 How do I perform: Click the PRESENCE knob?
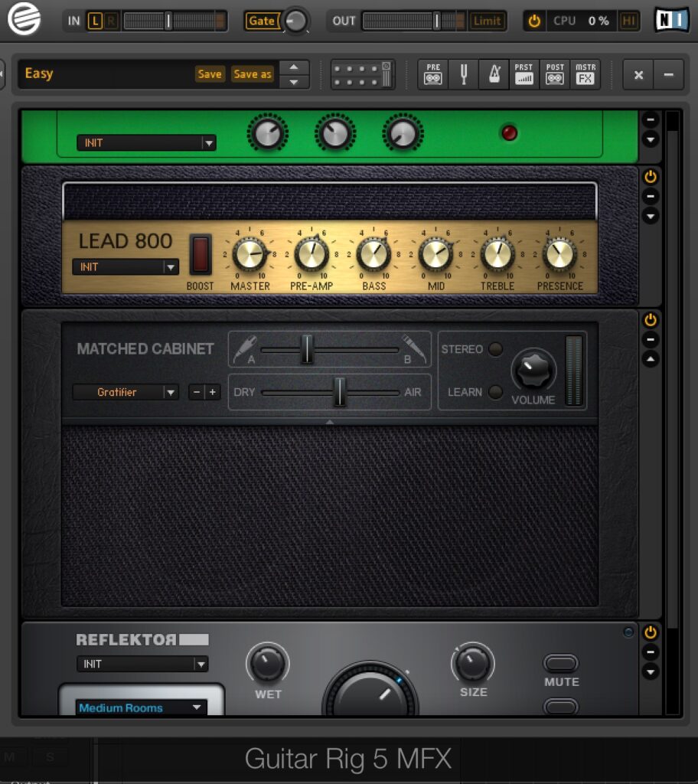(x=559, y=254)
